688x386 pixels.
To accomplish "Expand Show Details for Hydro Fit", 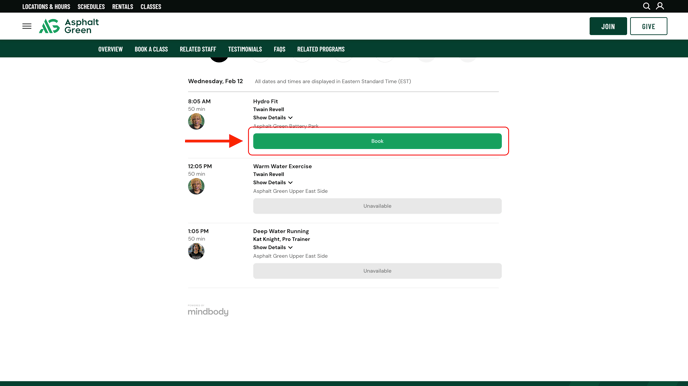I will [x=272, y=118].
